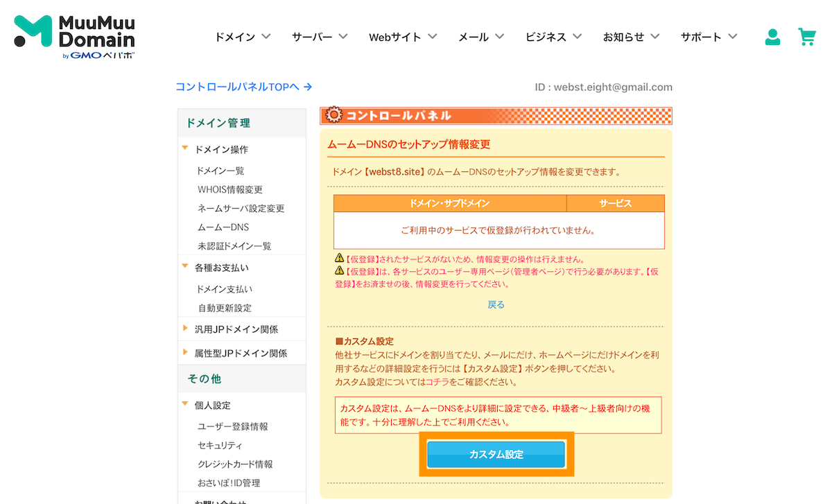832x504 pixels.
Task: Click the その他 sidebar heading
Action: [205, 379]
